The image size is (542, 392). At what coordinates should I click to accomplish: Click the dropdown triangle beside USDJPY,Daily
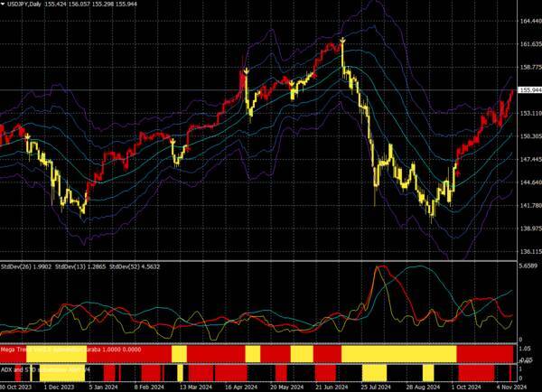5,5
